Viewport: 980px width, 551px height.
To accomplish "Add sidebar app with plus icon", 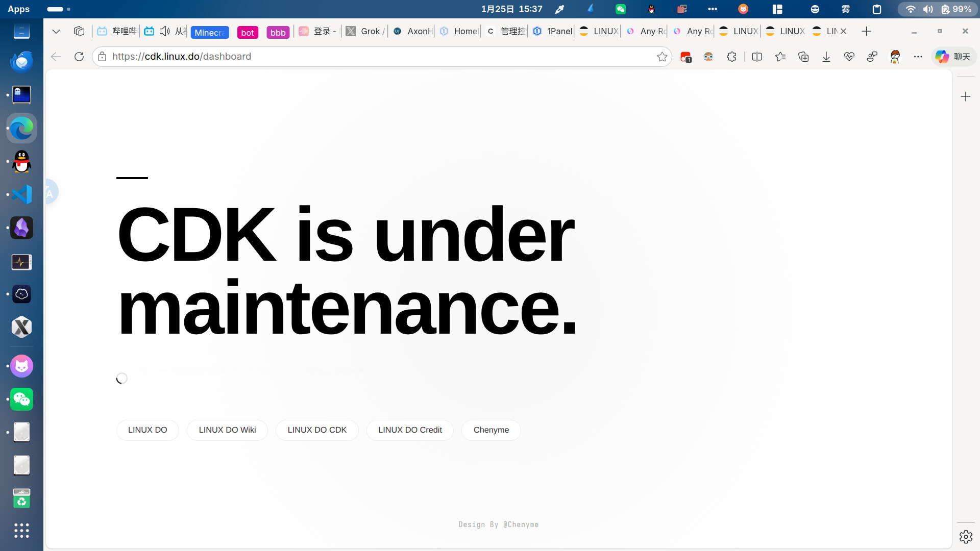I will click(x=966, y=96).
